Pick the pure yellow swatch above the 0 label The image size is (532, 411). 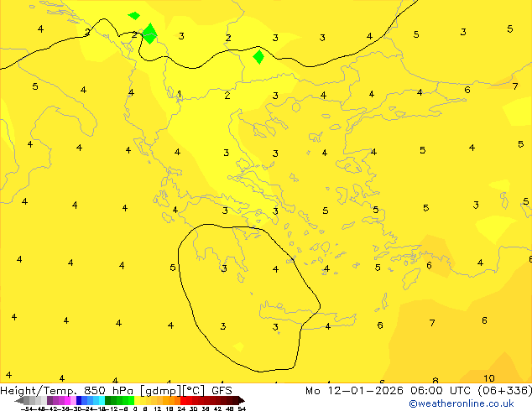click(x=137, y=400)
